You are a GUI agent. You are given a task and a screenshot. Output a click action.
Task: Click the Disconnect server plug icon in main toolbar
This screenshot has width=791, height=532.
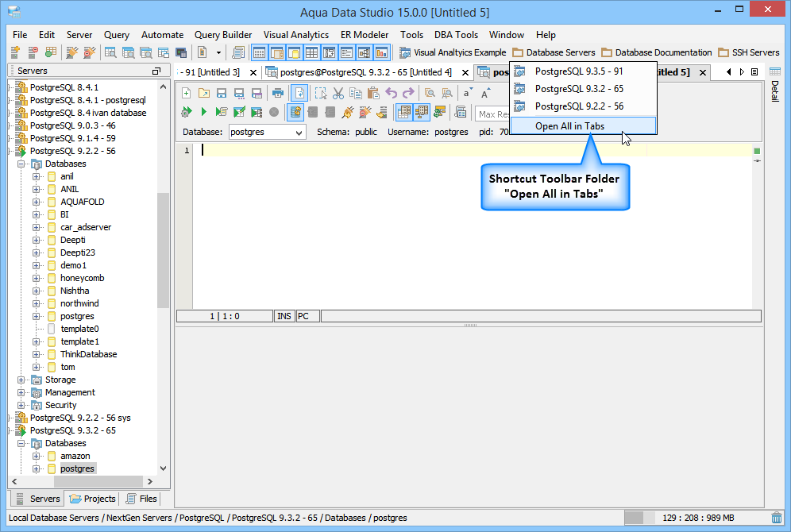tap(89, 52)
